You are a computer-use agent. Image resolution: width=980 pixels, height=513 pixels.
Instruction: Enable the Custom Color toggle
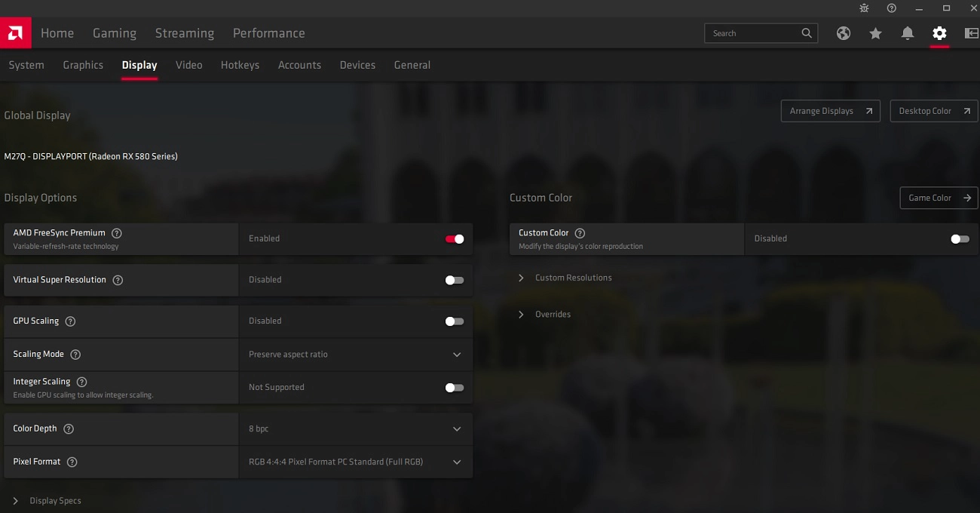point(960,238)
